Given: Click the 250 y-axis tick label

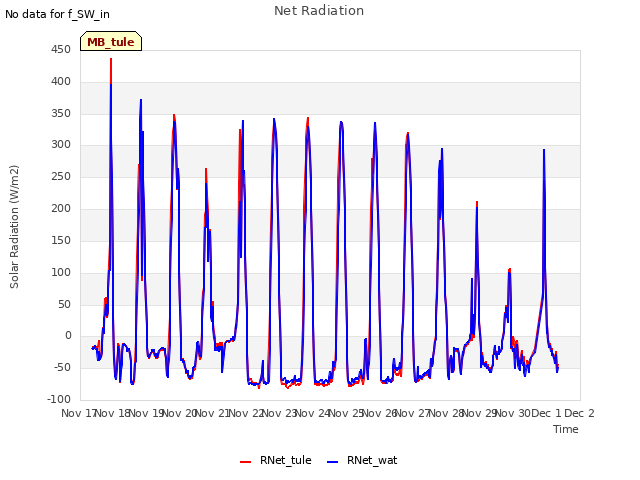Looking at the screenshot, I should click(61, 177).
